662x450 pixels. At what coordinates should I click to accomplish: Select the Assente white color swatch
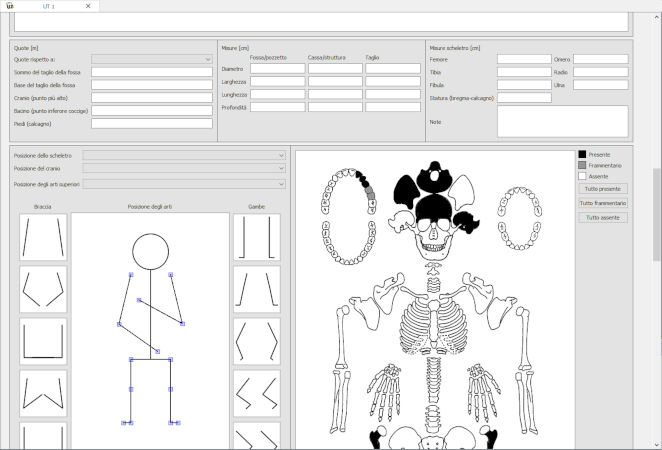click(582, 176)
